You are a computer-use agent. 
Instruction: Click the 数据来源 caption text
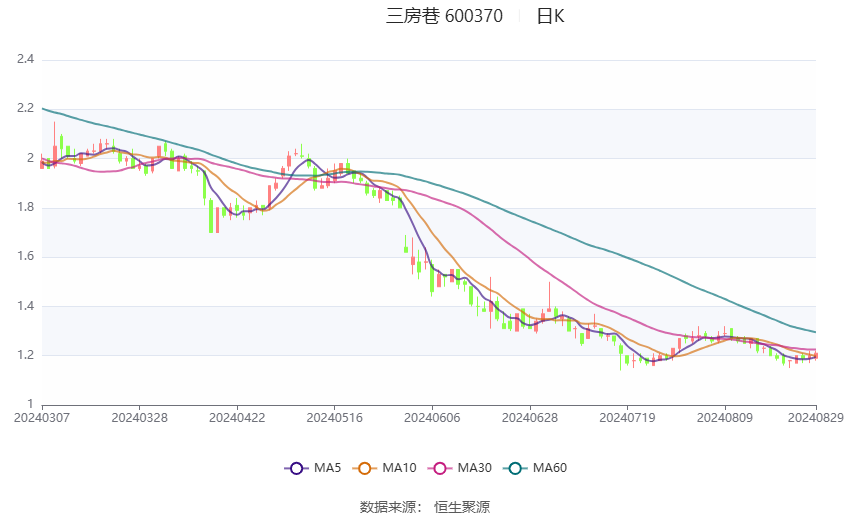[x=387, y=507]
